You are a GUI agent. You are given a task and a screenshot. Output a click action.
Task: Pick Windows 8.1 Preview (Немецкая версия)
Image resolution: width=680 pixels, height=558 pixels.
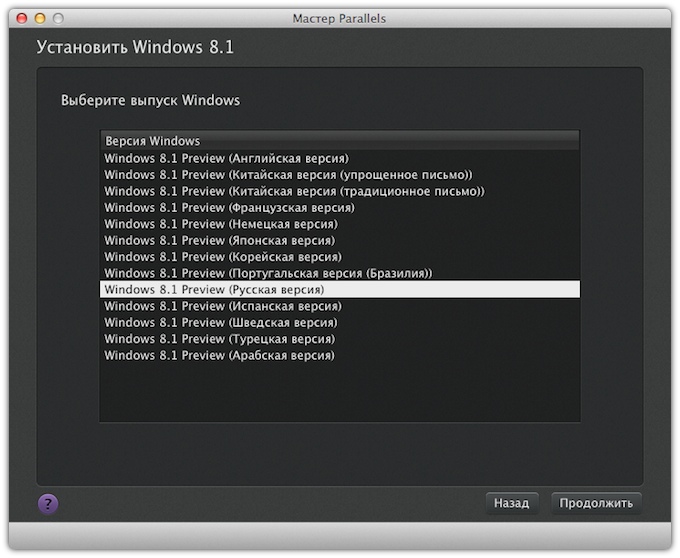pos(340,224)
